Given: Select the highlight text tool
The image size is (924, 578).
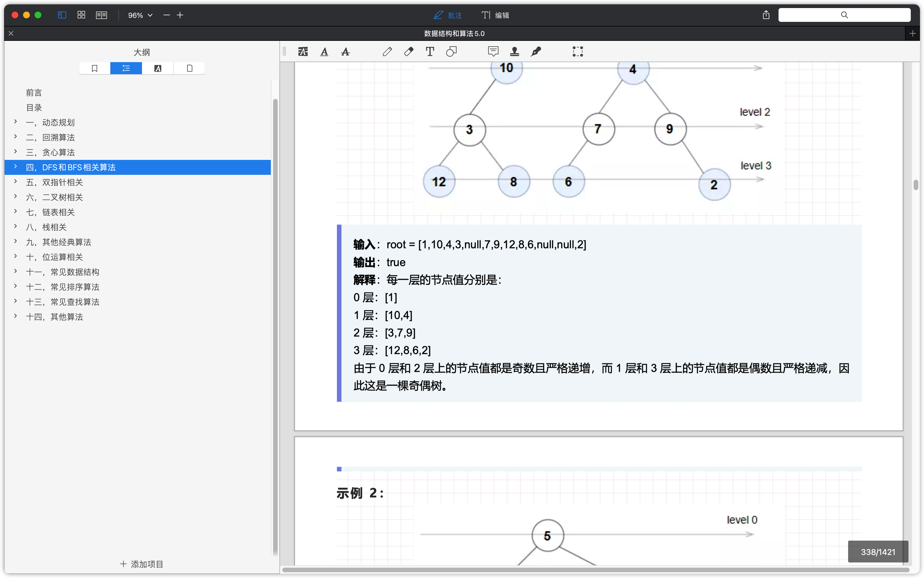Looking at the screenshot, I should click(303, 51).
